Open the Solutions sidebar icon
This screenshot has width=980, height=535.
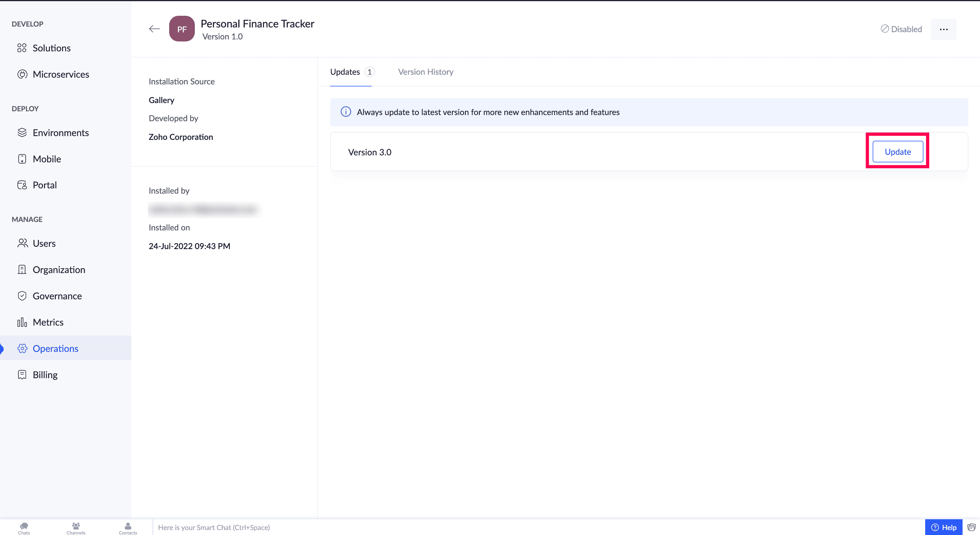coord(22,48)
